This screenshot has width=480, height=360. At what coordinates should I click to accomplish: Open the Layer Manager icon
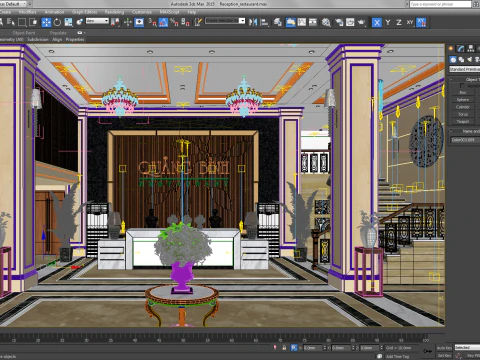[x=277, y=22]
